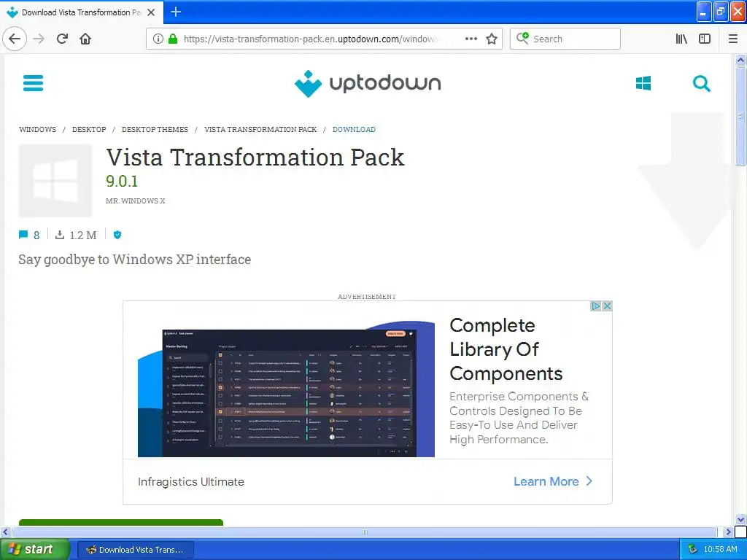Click the horizontal scrollbar left arrow
The width and height of the screenshot is (747, 560).
5,532
